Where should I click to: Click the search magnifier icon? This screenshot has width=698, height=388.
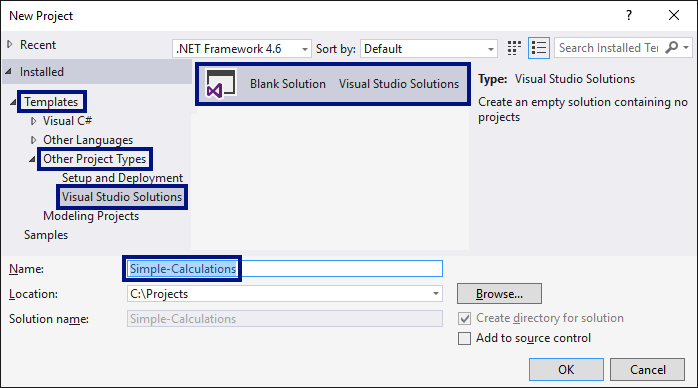tap(671, 47)
